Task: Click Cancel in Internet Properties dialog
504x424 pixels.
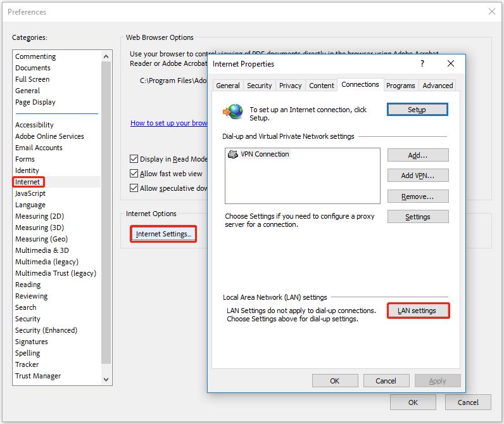Action: [x=386, y=380]
